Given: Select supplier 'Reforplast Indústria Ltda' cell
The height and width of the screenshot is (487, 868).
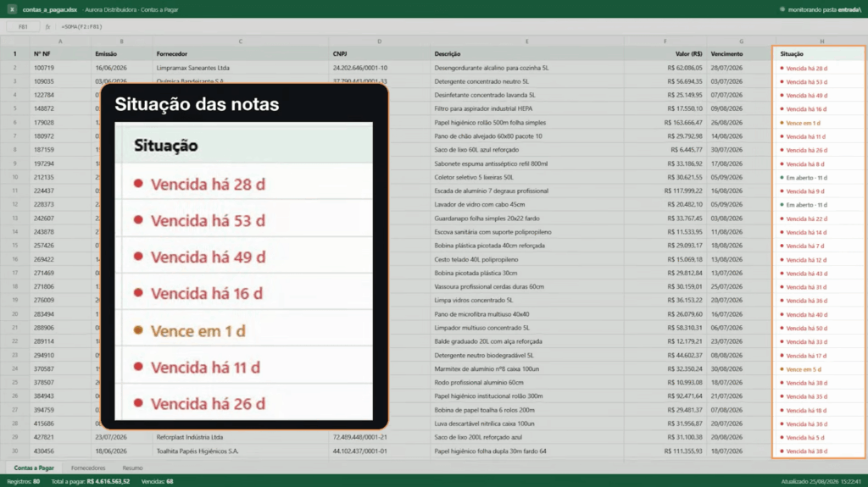Looking at the screenshot, I should click(240, 437).
